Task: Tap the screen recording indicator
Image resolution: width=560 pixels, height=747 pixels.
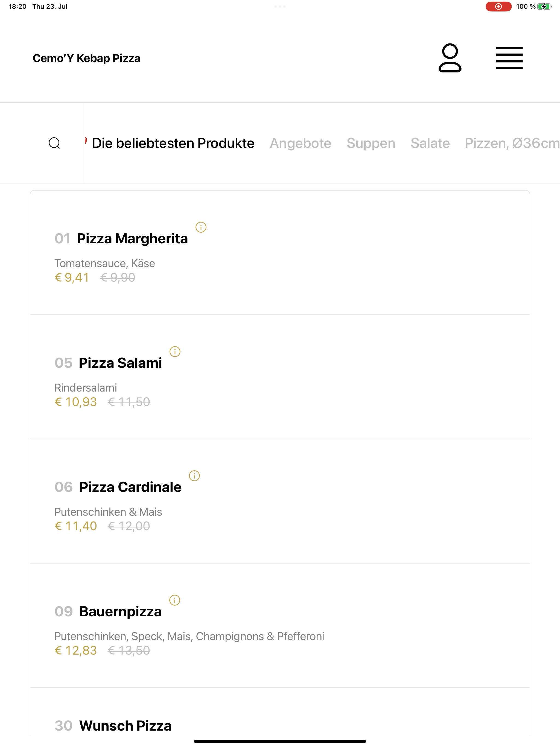Action: pos(498,6)
